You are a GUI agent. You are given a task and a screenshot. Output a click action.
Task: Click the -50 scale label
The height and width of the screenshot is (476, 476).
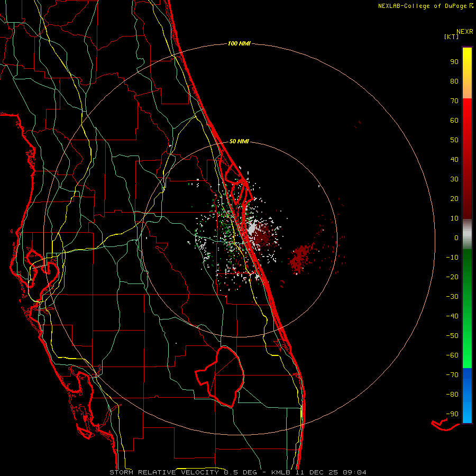click(452, 336)
